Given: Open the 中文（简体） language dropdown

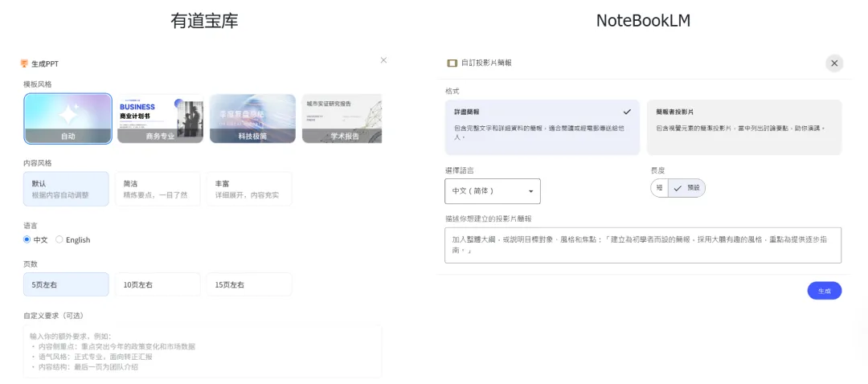Looking at the screenshot, I should tap(493, 191).
